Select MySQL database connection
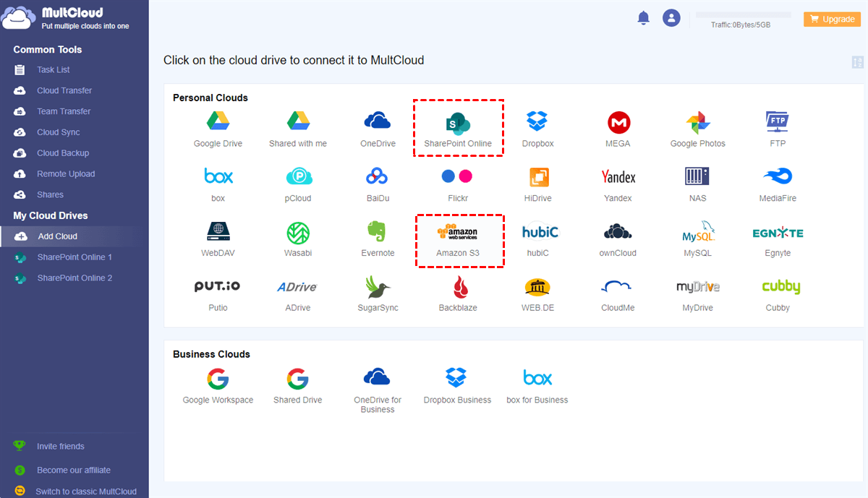The image size is (868, 498). (x=698, y=239)
